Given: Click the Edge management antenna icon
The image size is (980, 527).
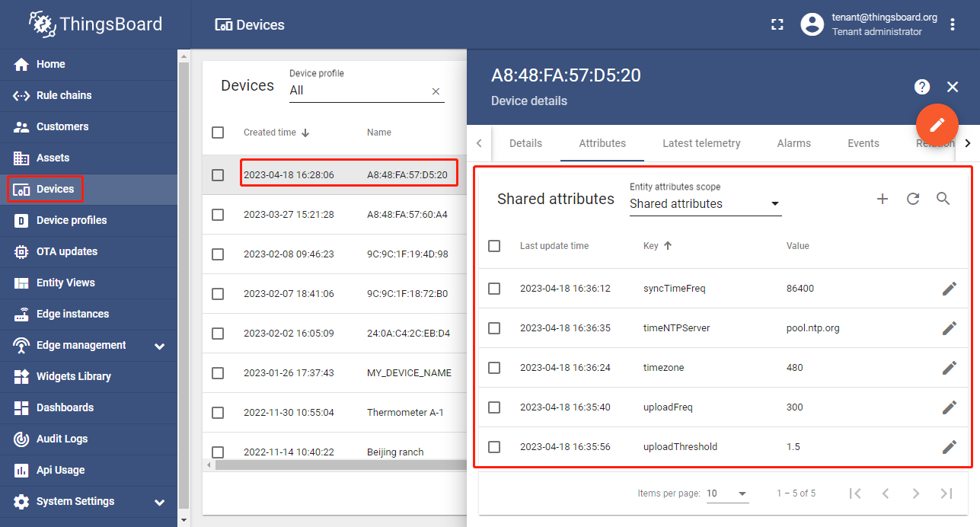Looking at the screenshot, I should click(21, 345).
